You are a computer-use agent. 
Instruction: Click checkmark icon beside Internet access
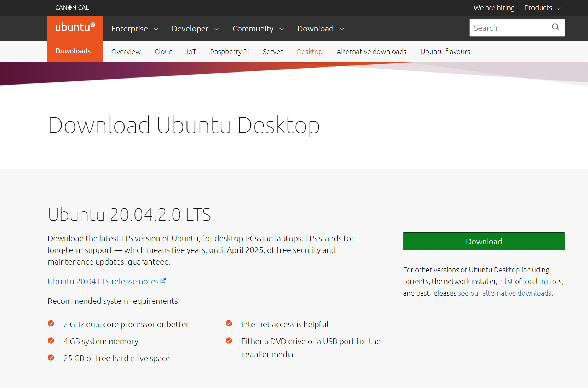[x=229, y=323]
